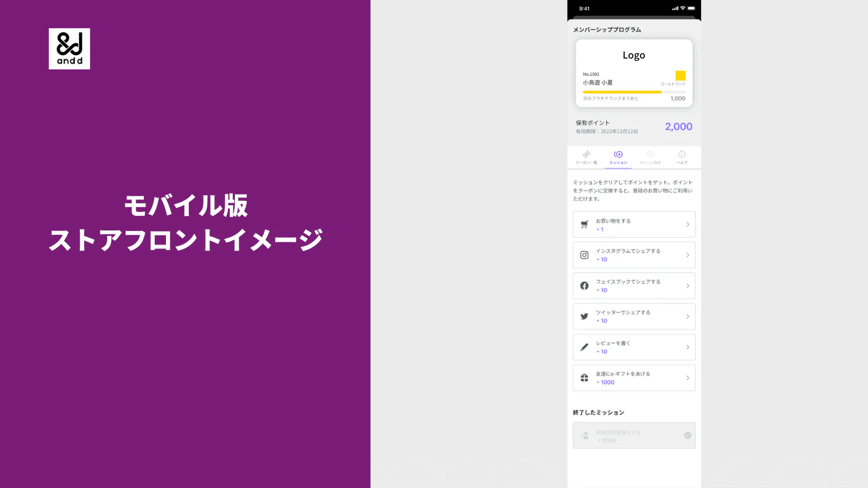The height and width of the screenshot is (488, 868).
Task: Expand the レビューを書く chevron
Action: click(687, 347)
